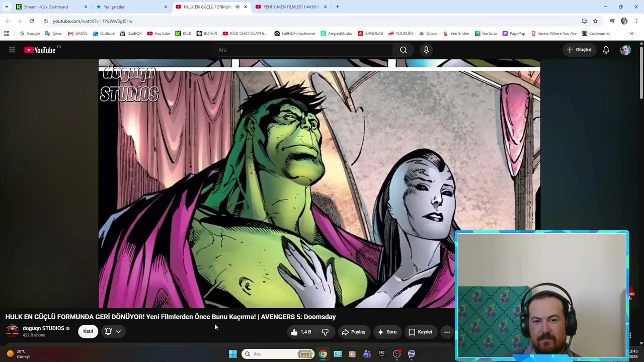Open more actions three-dot menu under video
Viewport: 644px width, 362px height.
447,332
